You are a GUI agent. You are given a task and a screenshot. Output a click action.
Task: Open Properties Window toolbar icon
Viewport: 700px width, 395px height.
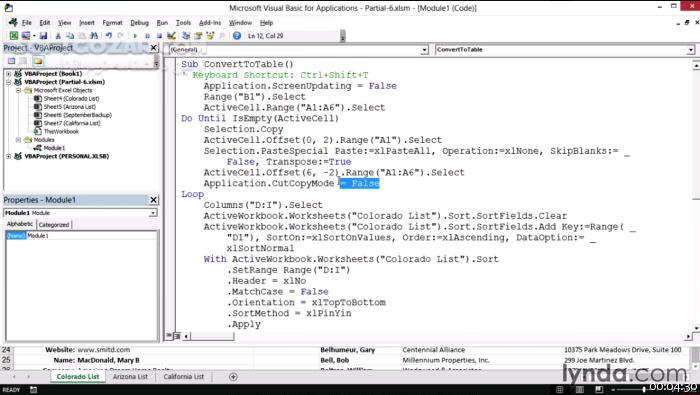(198, 36)
